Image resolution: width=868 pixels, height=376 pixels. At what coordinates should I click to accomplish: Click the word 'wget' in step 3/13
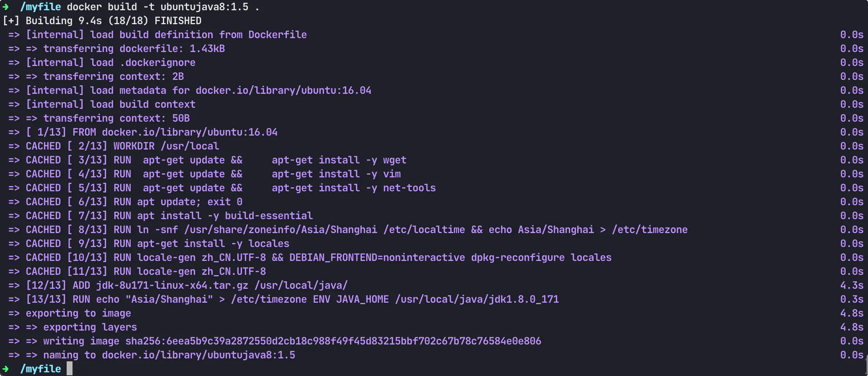click(x=395, y=160)
